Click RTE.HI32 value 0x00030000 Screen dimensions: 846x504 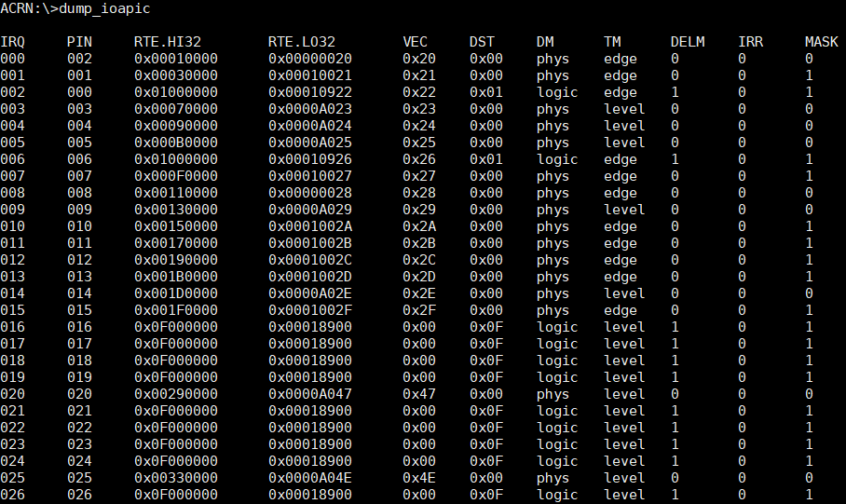176,75
